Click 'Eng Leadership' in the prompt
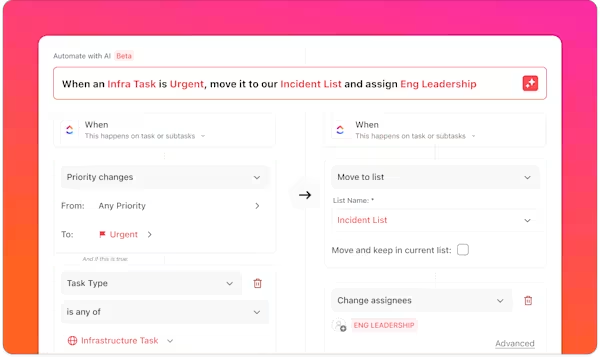 click(438, 84)
